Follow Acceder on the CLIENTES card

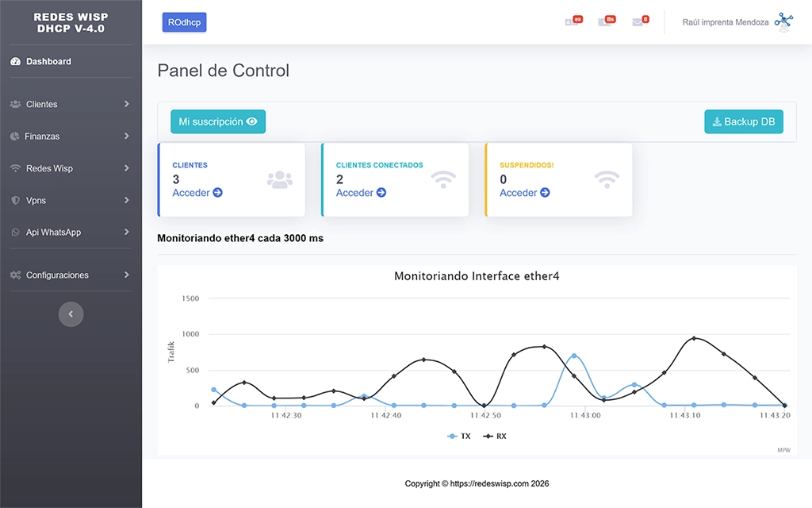tap(197, 193)
